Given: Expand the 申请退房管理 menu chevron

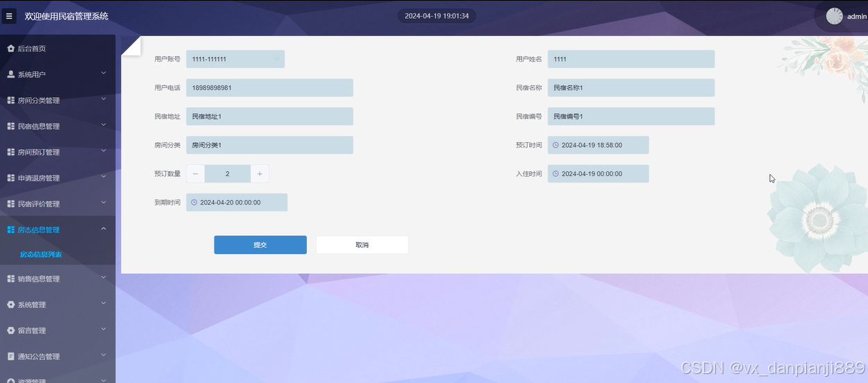Looking at the screenshot, I should click(103, 177).
